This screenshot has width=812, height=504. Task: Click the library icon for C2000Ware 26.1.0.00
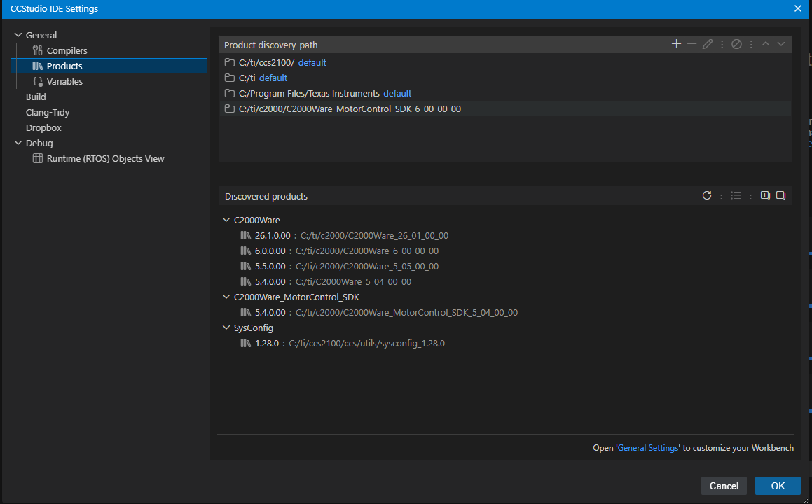tap(245, 235)
